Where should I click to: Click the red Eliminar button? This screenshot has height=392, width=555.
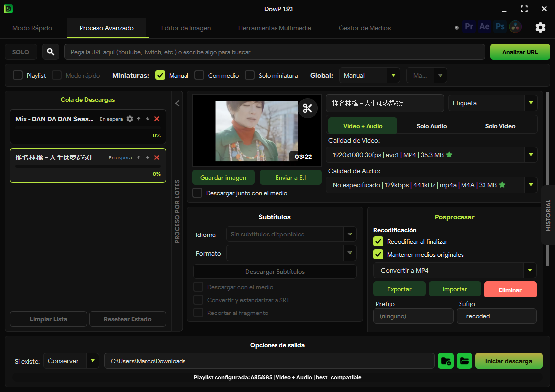510,290
